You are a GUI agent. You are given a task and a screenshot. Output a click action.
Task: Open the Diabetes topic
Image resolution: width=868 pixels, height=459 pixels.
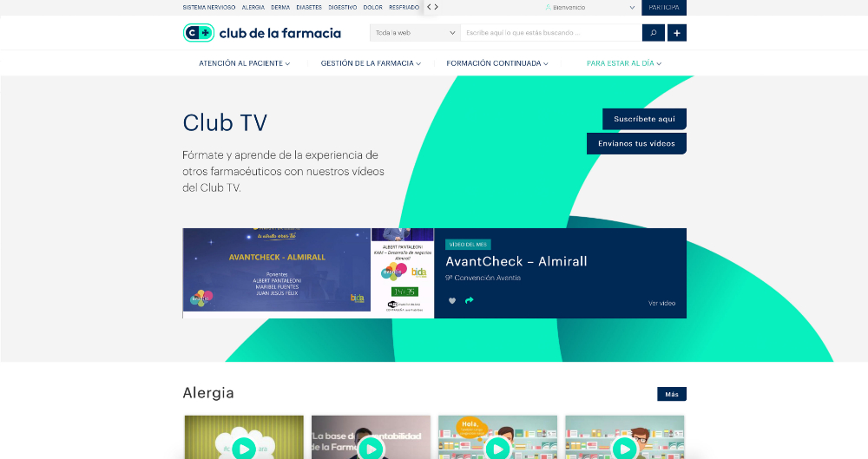(309, 7)
